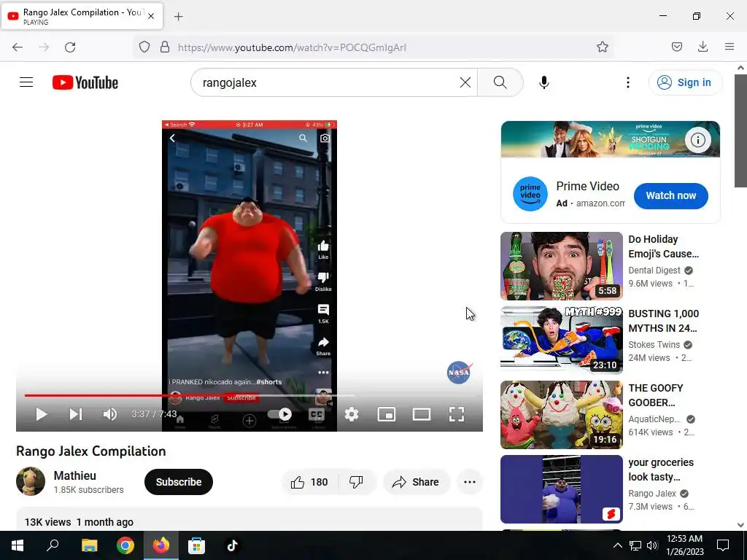This screenshot has width=747, height=560.
Task: Select the Rango Jalex Compilation browser tab
Action: (82, 16)
